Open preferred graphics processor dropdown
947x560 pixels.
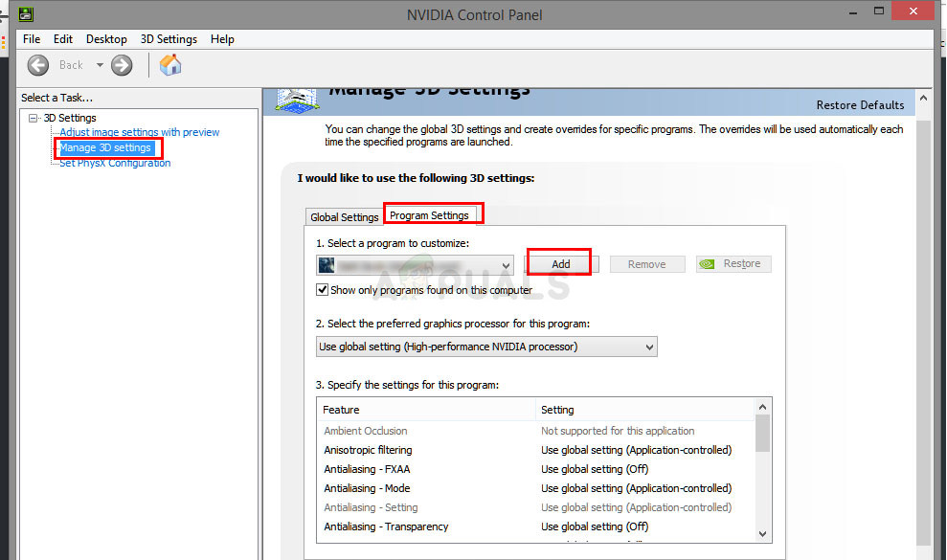[x=486, y=347]
